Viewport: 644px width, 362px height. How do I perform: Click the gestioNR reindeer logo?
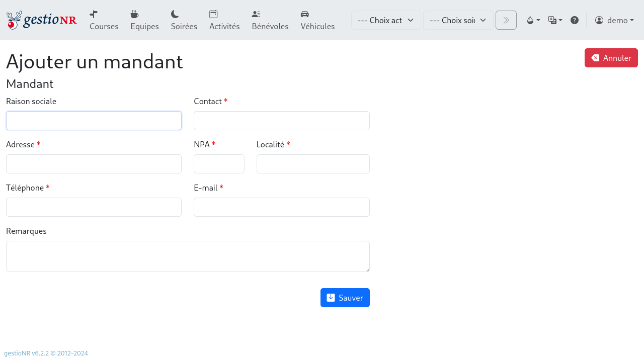[41, 20]
